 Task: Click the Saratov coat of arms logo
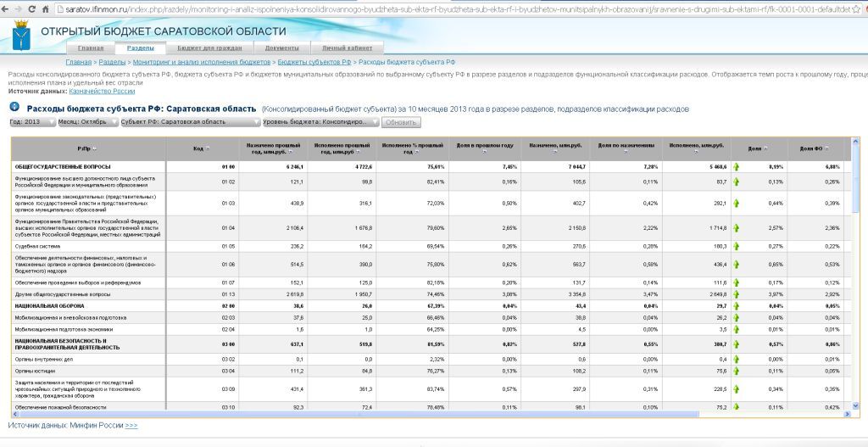coord(21,34)
